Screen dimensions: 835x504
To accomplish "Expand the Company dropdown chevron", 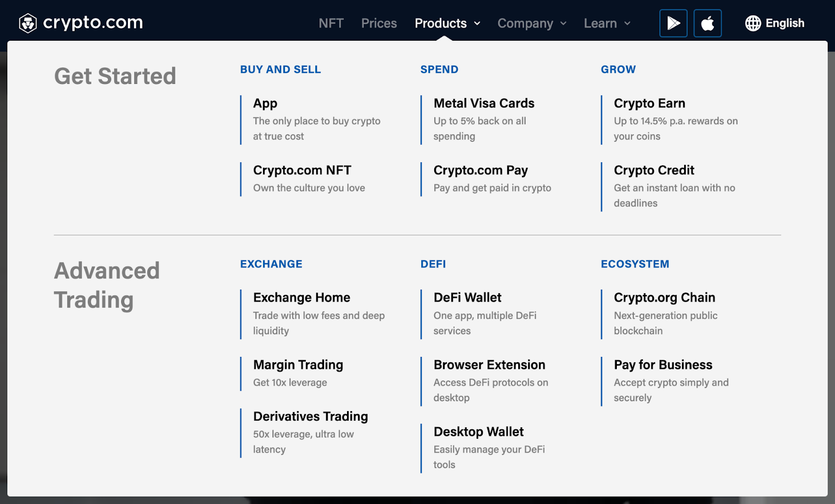I will 563,23.
